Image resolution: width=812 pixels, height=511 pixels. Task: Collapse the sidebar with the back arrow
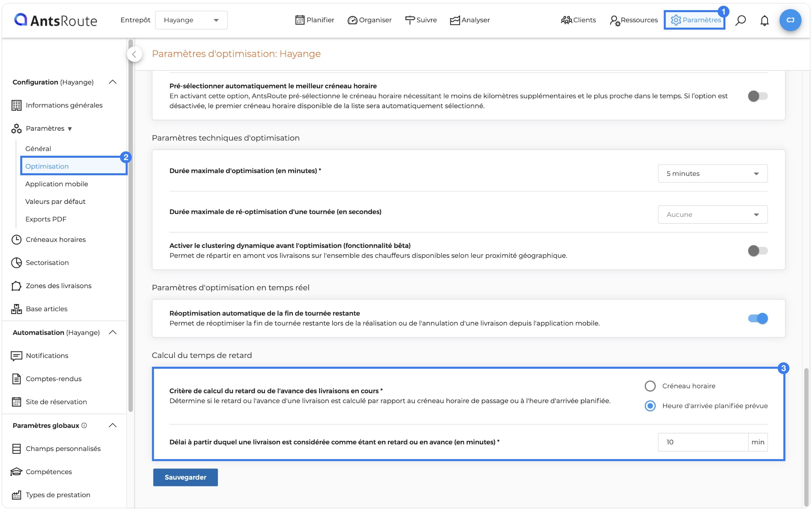[134, 54]
